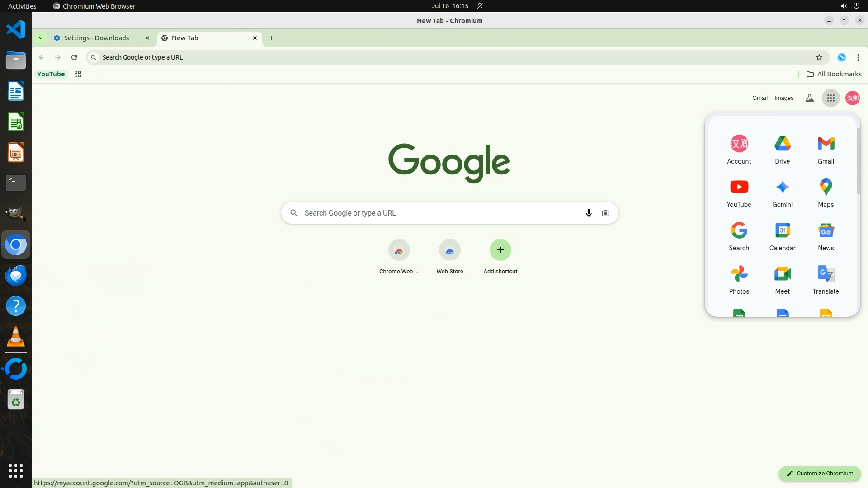Open Search Labs flask icon

[809, 98]
